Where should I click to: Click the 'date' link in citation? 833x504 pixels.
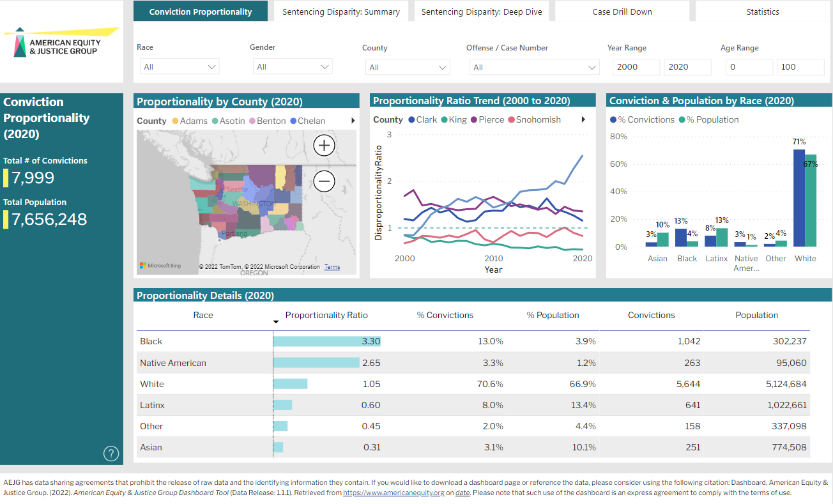point(462,493)
